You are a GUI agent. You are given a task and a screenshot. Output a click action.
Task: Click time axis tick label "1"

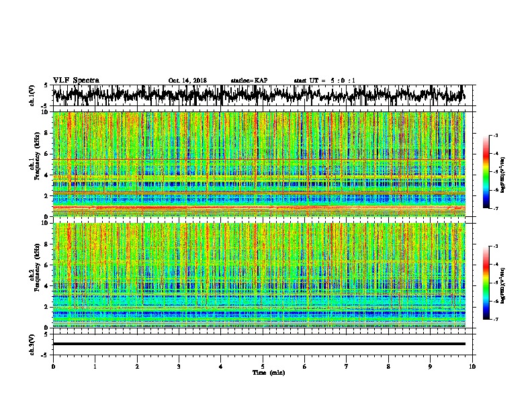[x=95, y=367]
